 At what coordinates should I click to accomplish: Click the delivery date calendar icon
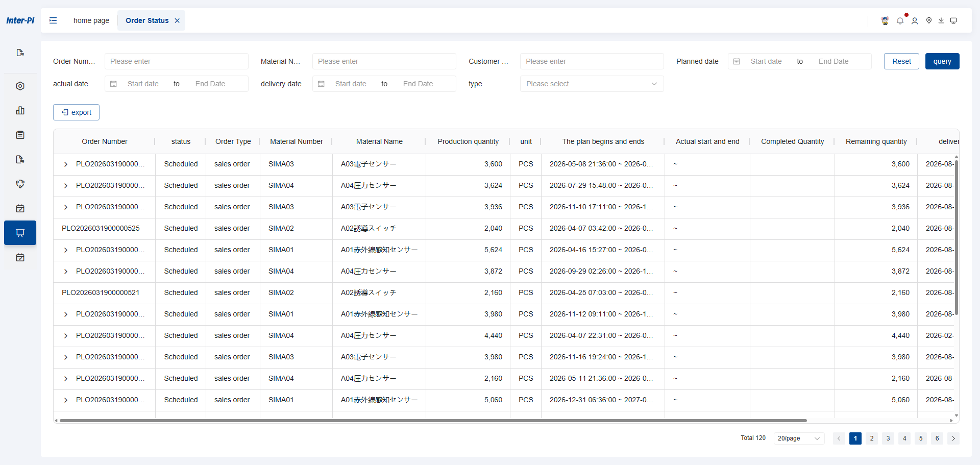coord(321,84)
